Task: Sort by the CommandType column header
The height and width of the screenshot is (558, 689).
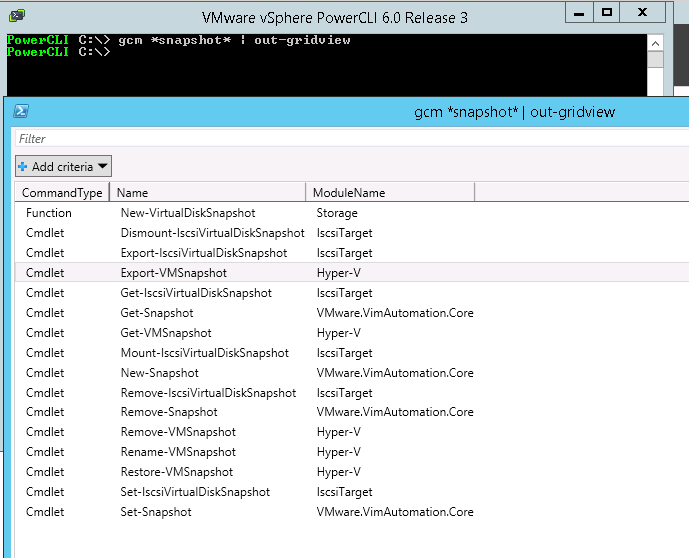Action: point(62,192)
